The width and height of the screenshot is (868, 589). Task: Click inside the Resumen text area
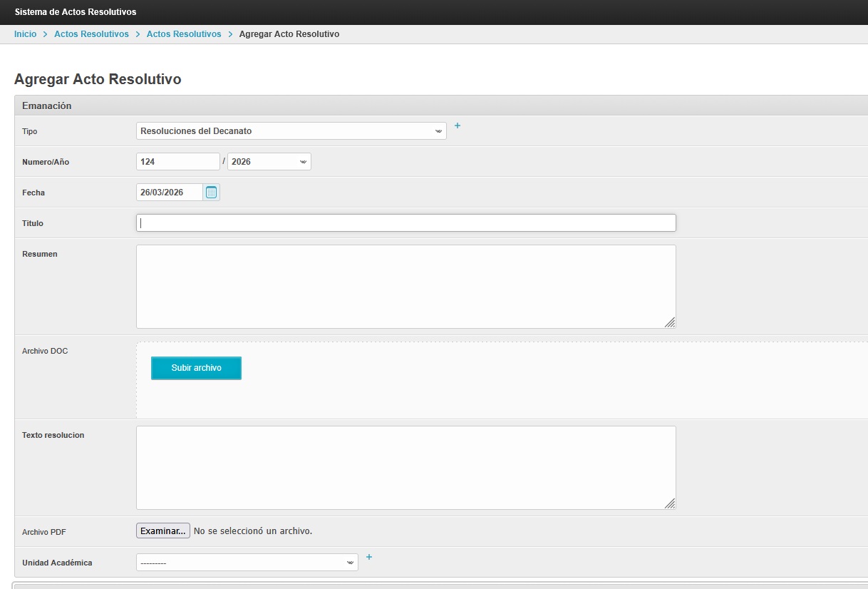(x=405, y=287)
